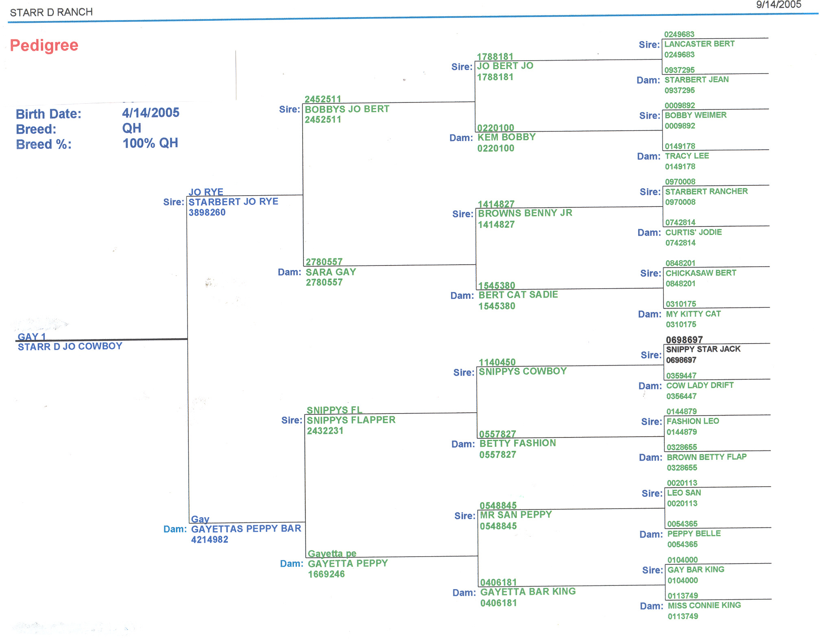Viewport: 820px width, 644px height.
Task: Select BROWNS BENNY JR entry
Action: [525, 213]
